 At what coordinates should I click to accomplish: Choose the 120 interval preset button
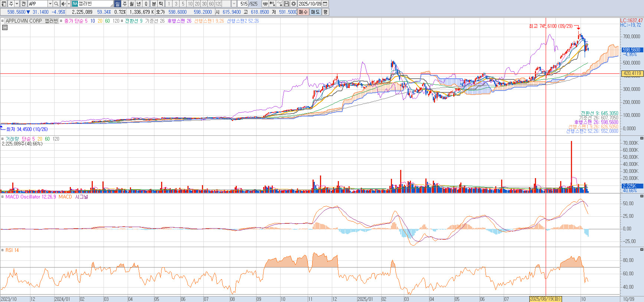(x=218, y=4)
